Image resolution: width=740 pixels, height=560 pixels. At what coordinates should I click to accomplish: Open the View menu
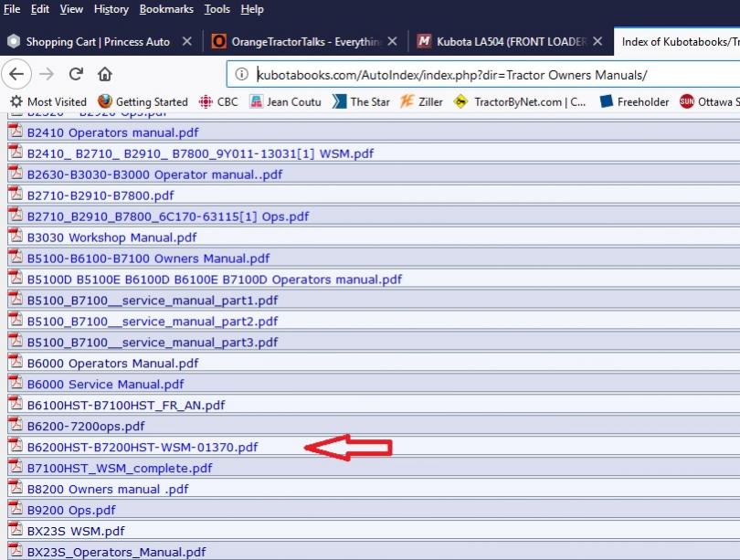click(71, 9)
